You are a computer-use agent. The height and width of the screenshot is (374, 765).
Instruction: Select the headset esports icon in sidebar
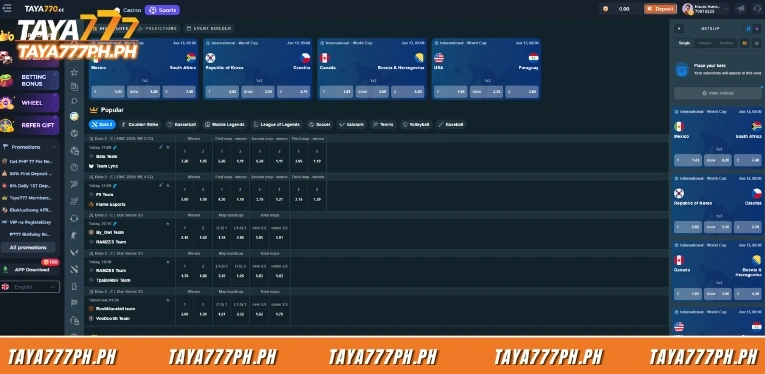coord(74,218)
